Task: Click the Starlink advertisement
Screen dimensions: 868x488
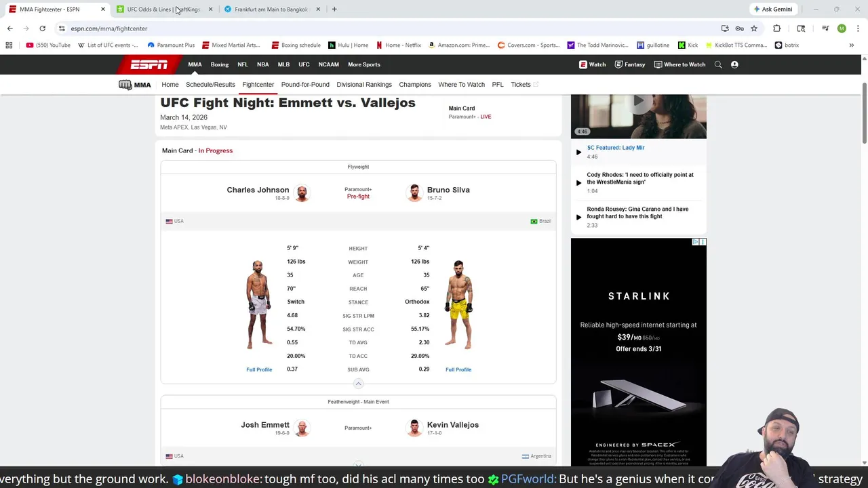Action: click(x=638, y=352)
